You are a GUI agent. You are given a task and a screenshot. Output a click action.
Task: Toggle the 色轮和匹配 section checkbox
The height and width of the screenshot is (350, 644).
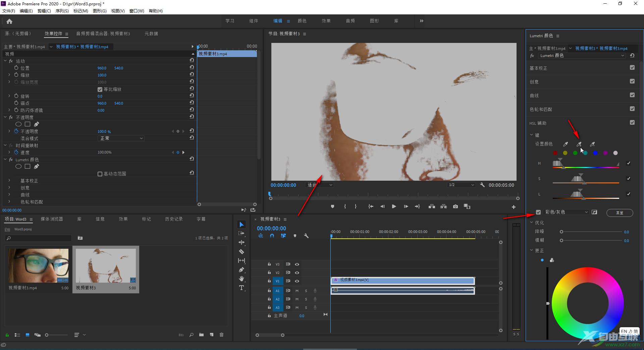point(632,109)
